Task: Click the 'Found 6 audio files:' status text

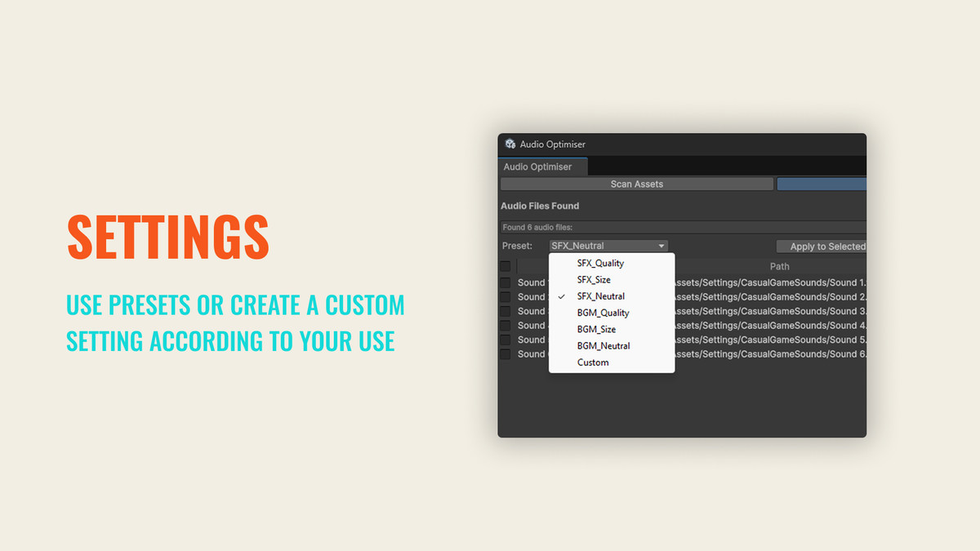Action: tap(537, 227)
